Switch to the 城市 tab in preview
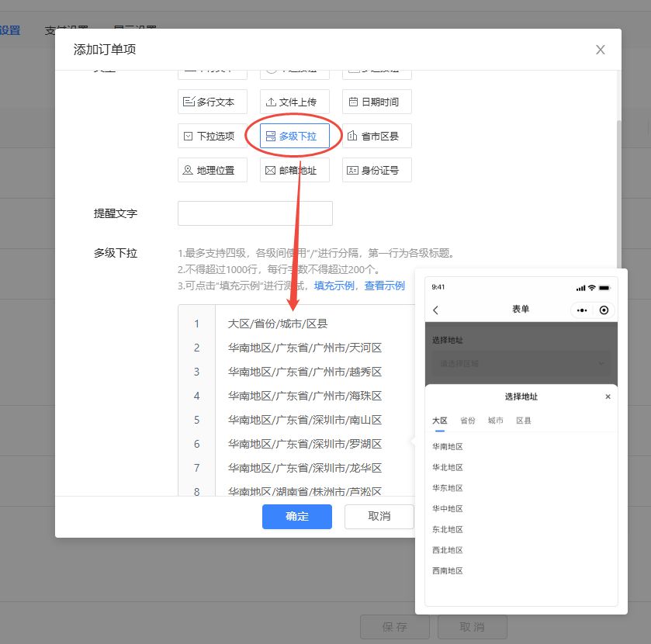The image size is (651, 644). point(495,421)
